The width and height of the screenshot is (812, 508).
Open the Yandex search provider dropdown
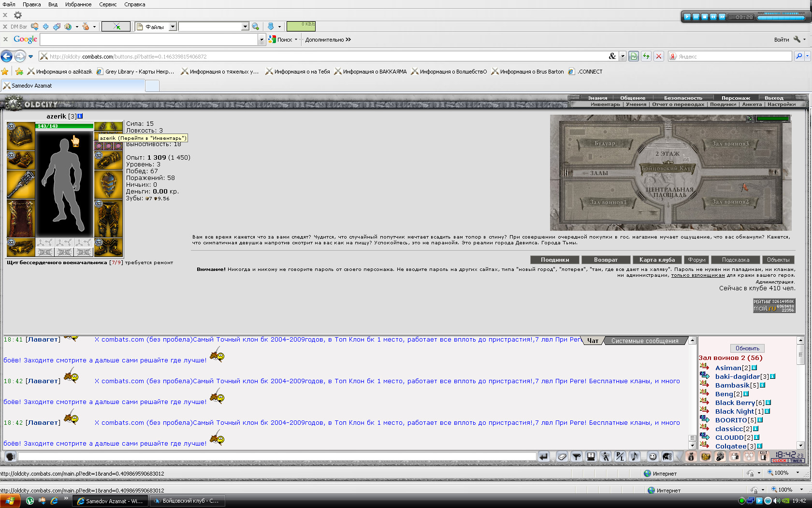(808, 57)
